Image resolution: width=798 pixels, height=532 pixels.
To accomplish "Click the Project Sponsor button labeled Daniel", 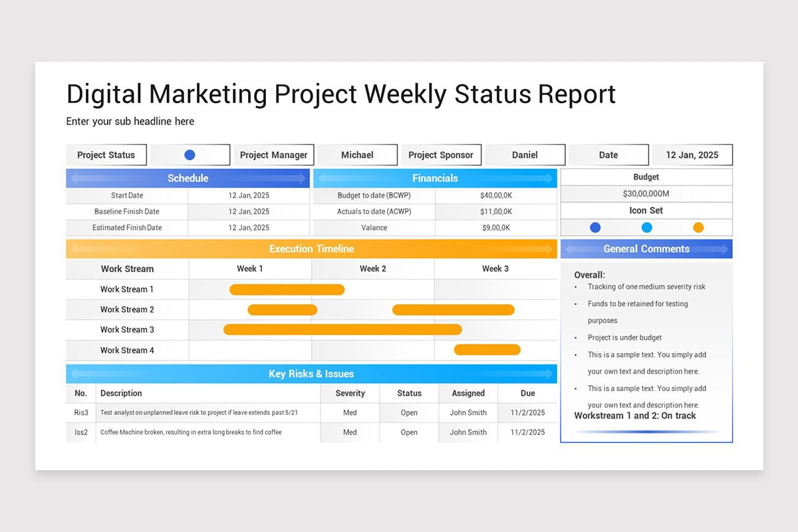I will pyautogui.click(x=525, y=154).
